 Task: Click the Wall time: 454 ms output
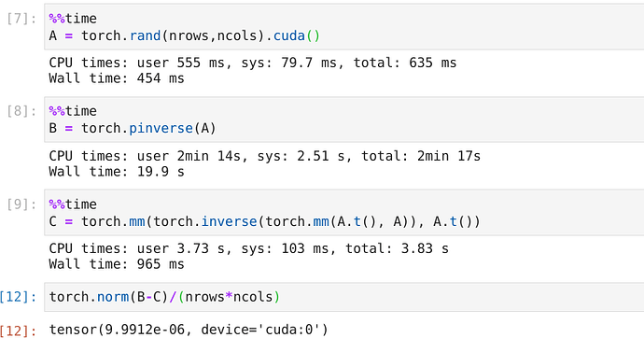pyautogui.click(x=117, y=78)
